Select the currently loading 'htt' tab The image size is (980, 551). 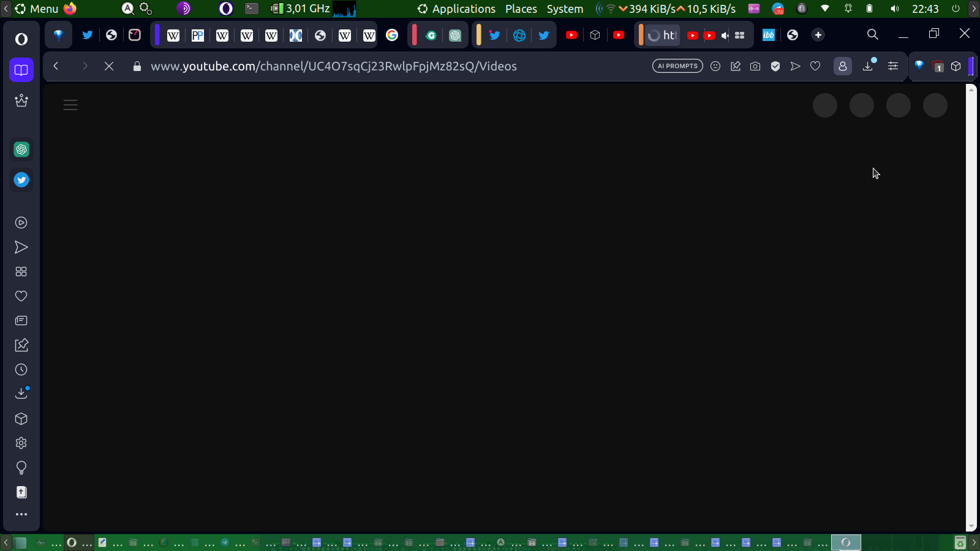click(x=662, y=35)
